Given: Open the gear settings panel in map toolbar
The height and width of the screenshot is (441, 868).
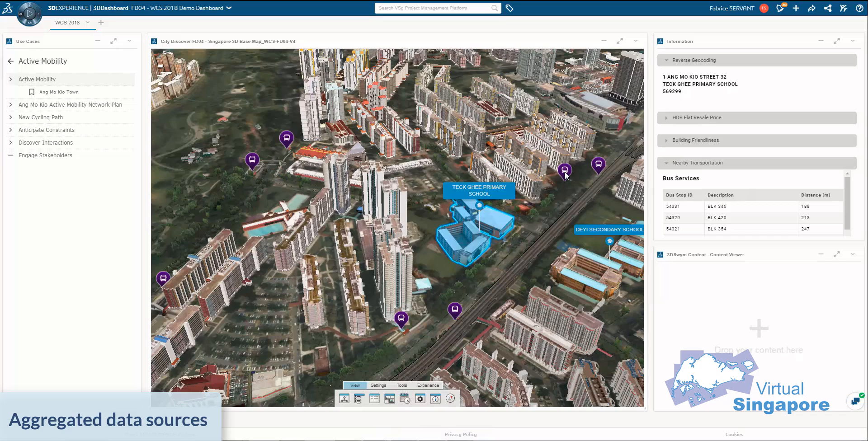Looking at the screenshot, I should 420,399.
